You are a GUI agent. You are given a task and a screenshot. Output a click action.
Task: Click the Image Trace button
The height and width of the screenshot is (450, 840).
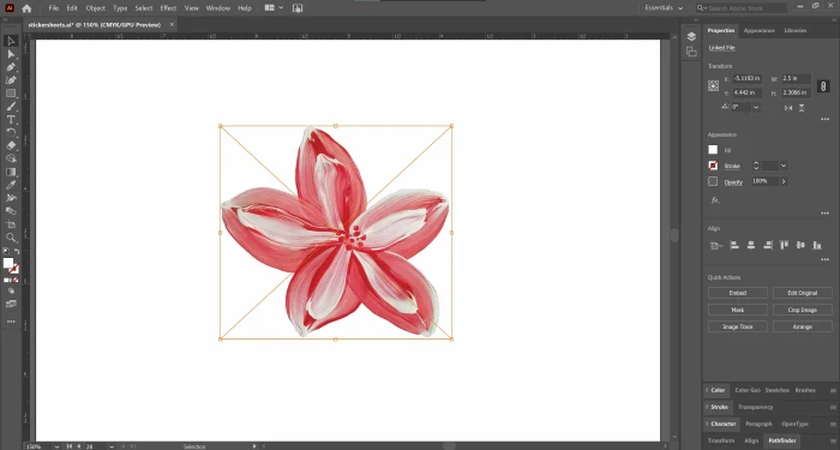(x=739, y=326)
